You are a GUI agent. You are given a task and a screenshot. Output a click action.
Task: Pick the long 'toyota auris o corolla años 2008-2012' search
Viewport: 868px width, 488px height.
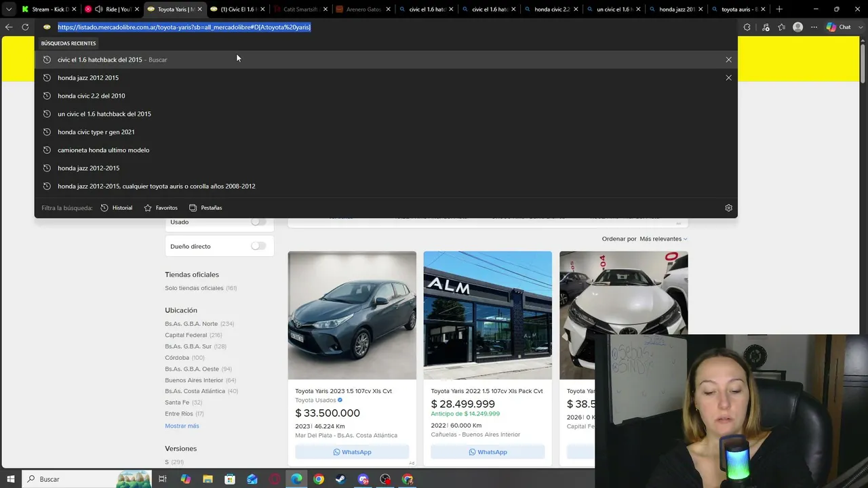386,186
